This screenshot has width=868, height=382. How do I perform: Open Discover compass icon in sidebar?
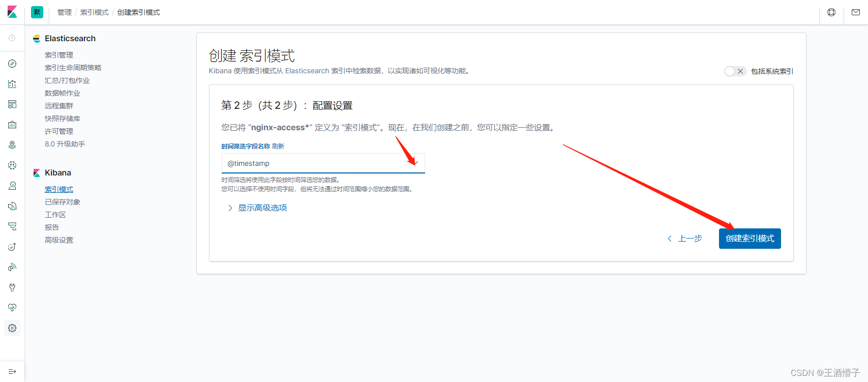tap(12, 64)
